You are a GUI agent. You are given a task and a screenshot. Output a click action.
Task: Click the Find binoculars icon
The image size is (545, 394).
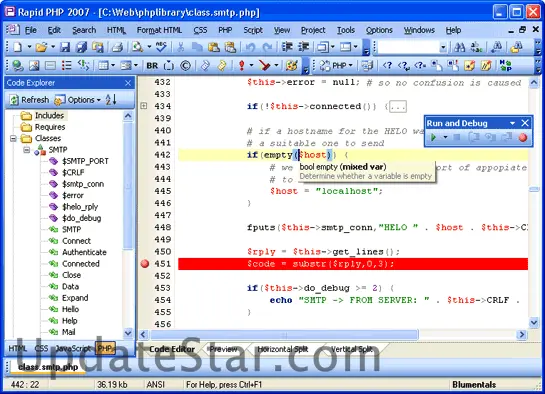459,47
